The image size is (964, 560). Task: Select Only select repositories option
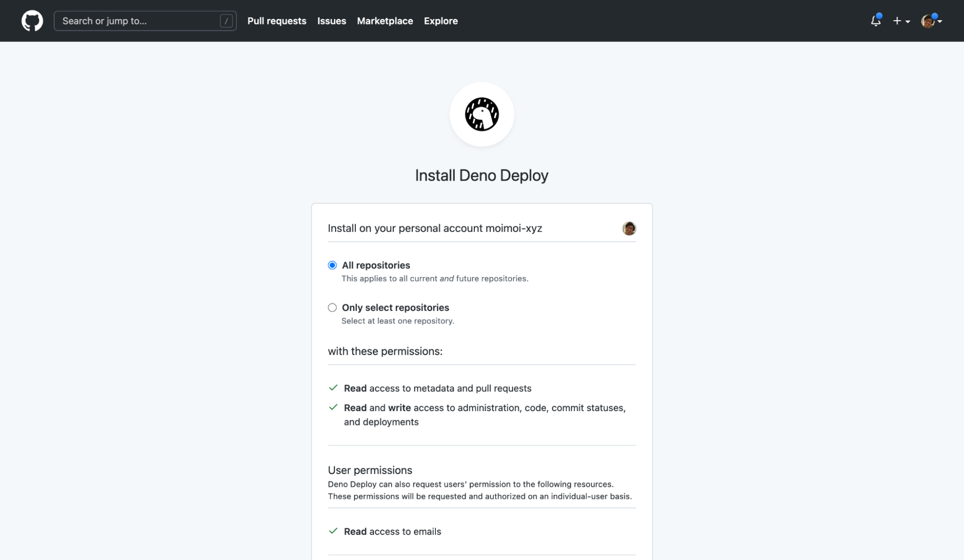tap(332, 307)
